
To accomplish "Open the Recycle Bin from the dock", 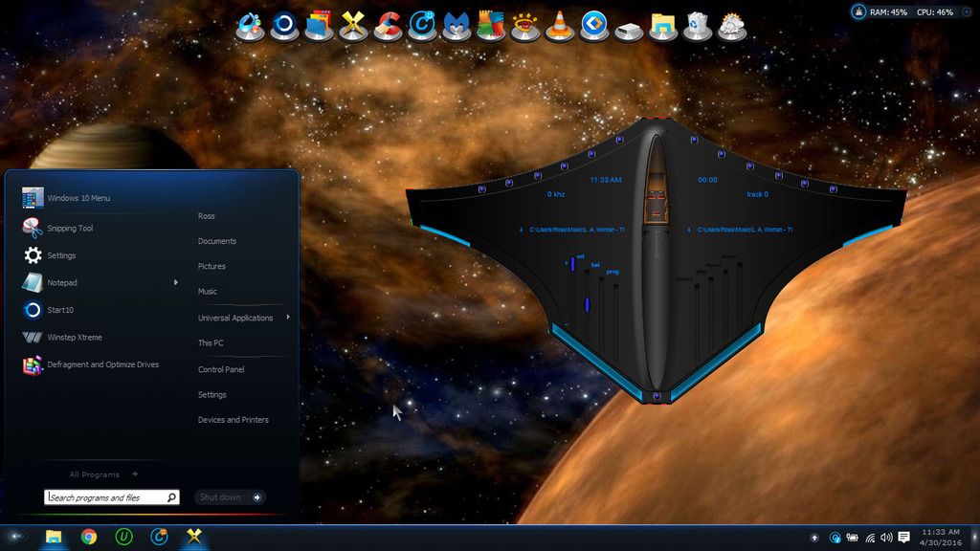I will [697, 26].
